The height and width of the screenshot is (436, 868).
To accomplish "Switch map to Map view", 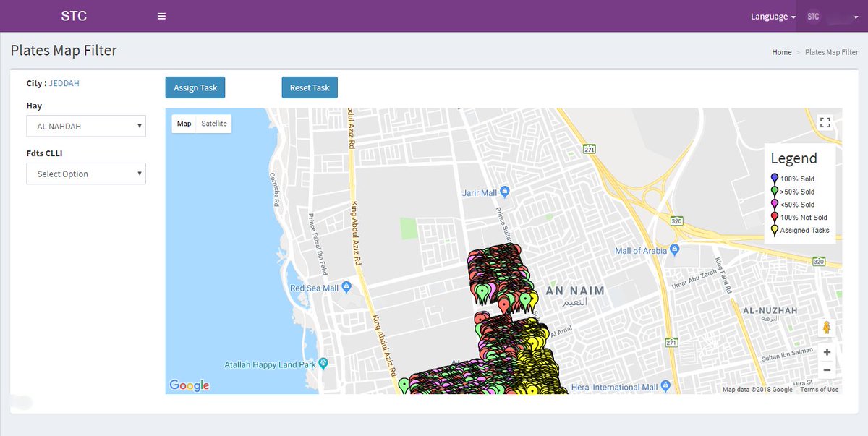I will pyautogui.click(x=184, y=124).
